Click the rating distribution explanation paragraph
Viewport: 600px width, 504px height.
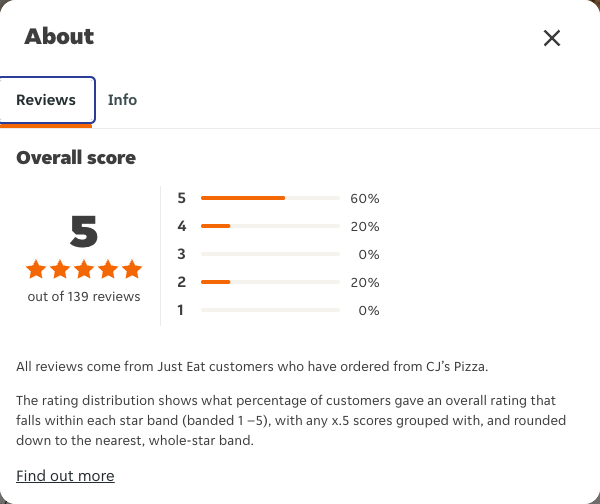[291, 421]
